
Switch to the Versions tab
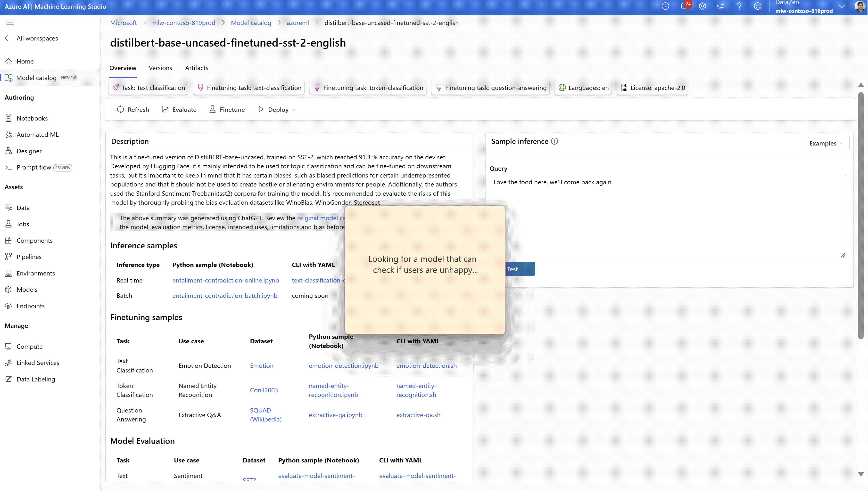pos(160,68)
